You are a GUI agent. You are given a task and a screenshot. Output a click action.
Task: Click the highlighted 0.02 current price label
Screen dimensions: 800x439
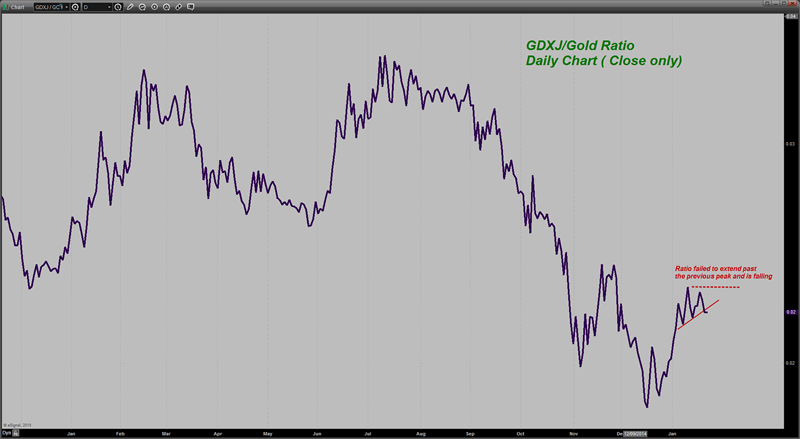(x=791, y=312)
